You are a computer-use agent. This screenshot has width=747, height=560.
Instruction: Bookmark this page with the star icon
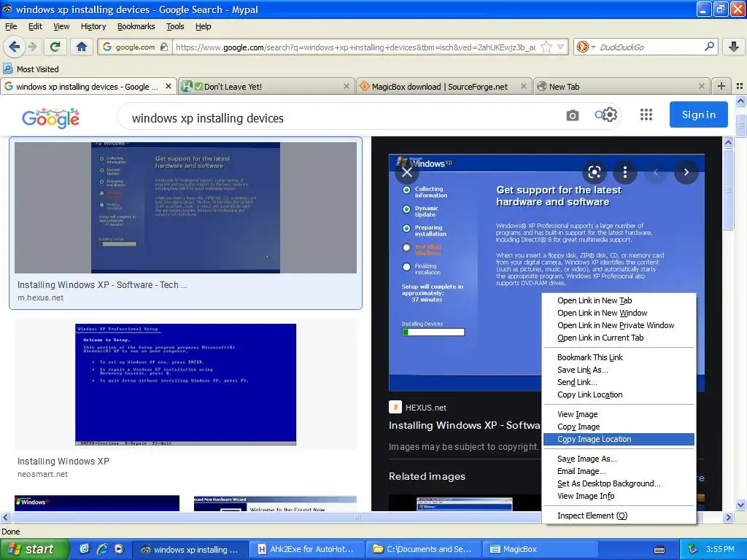(x=546, y=47)
